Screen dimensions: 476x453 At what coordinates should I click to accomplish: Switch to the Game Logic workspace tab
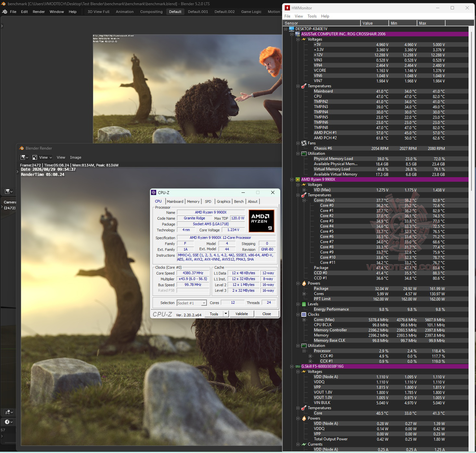[251, 12]
